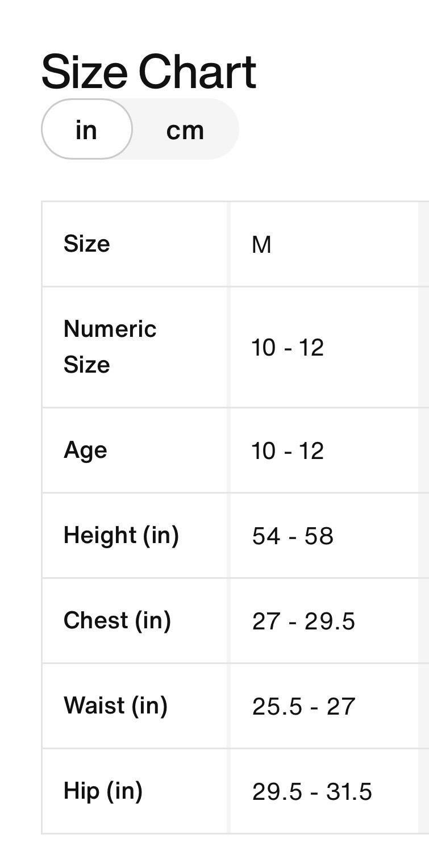
Task: Select the in unit option
Action: point(87,129)
